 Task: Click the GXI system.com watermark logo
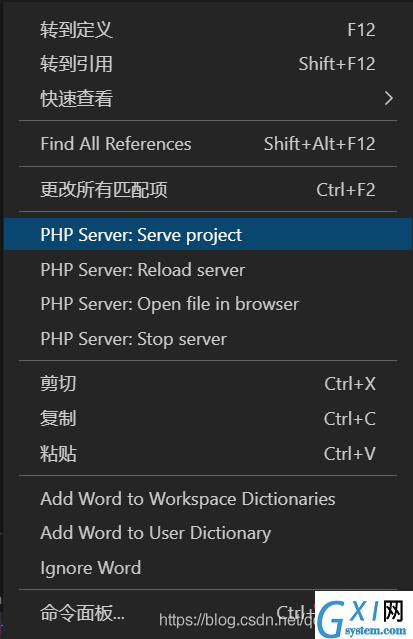(x=364, y=615)
